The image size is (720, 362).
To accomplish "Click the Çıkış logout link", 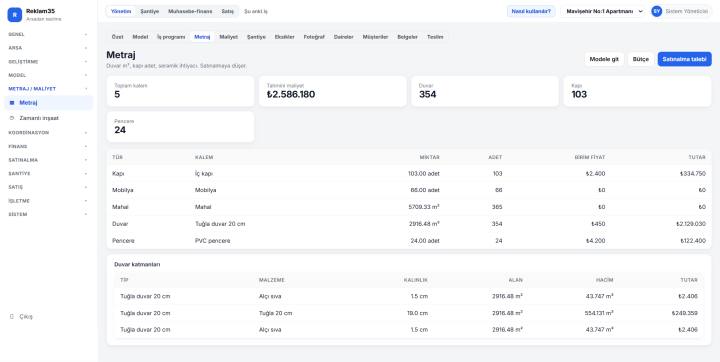I will [26, 317].
